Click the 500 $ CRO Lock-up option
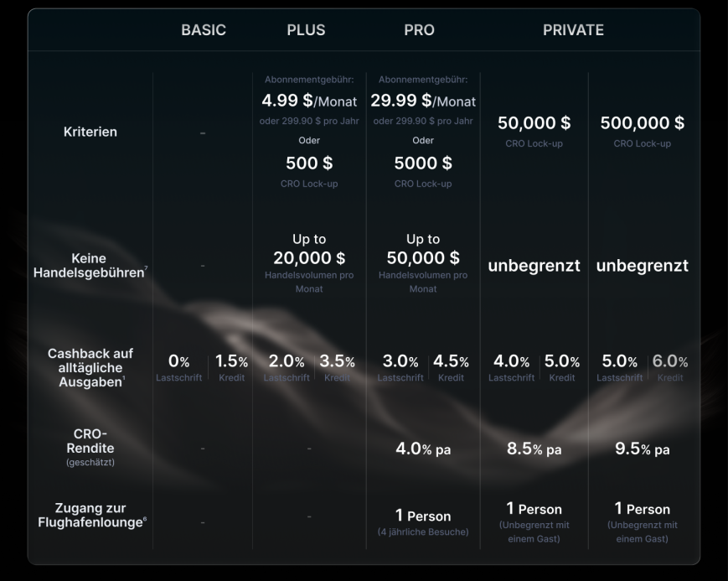 (309, 163)
